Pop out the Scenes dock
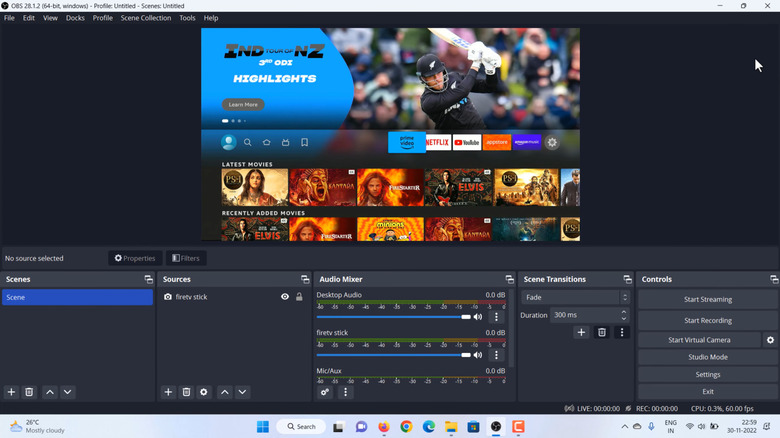780x438 pixels. click(x=148, y=279)
